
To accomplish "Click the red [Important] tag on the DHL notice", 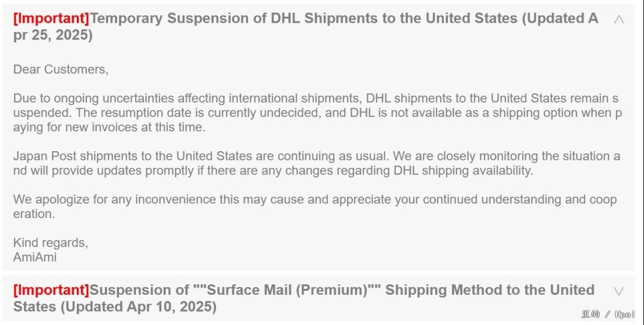I will click(x=51, y=19).
